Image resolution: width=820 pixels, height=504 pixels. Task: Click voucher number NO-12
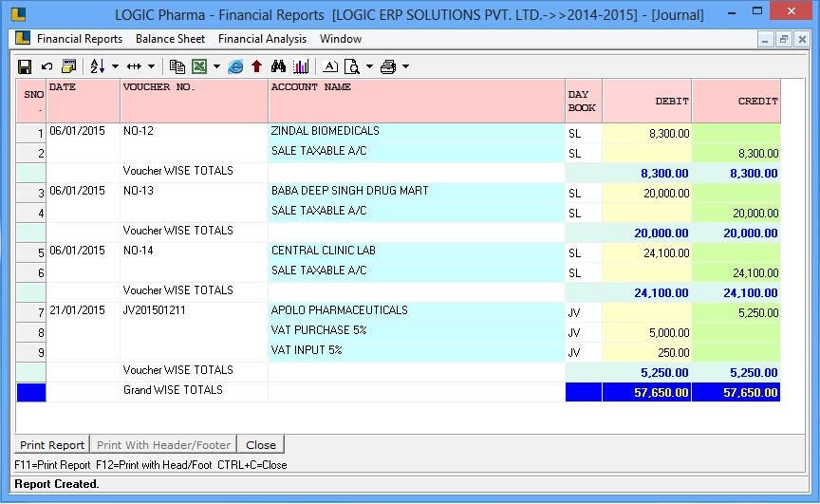[138, 131]
